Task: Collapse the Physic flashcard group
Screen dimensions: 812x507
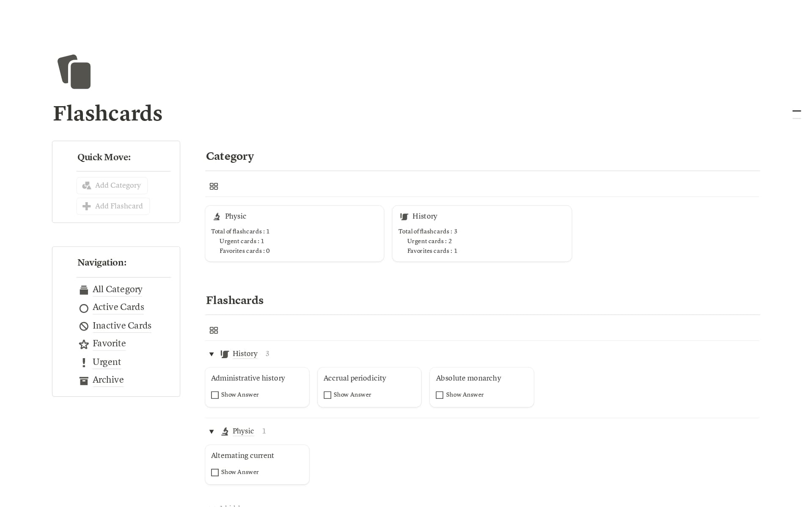Action: pos(211,431)
